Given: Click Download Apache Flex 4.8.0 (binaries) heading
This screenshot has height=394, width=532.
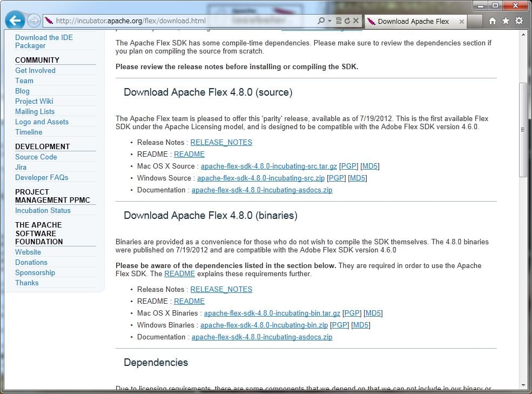Looking at the screenshot, I should coord(210,216).
